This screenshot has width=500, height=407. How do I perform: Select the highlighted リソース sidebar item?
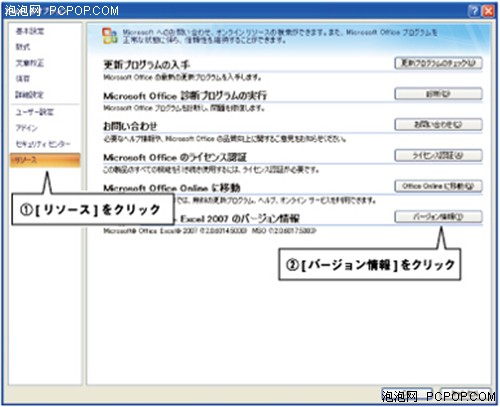pos(45,160)
